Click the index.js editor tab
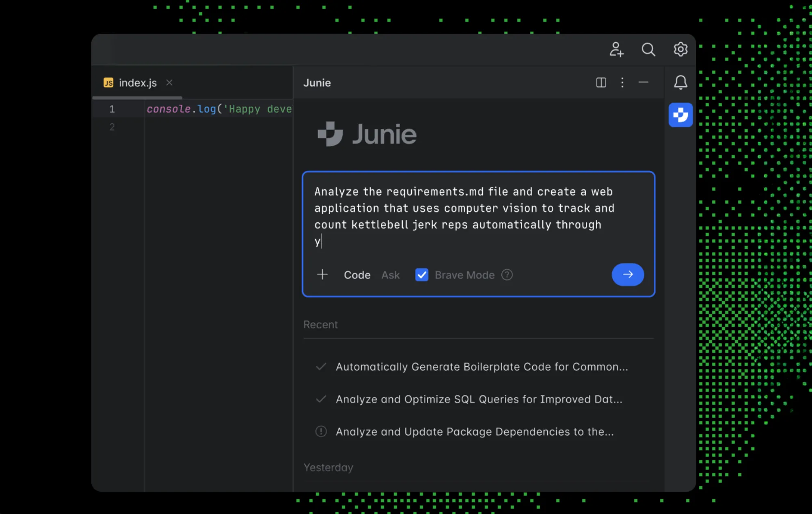Screen dimensions: 812x514 (138, 82)
